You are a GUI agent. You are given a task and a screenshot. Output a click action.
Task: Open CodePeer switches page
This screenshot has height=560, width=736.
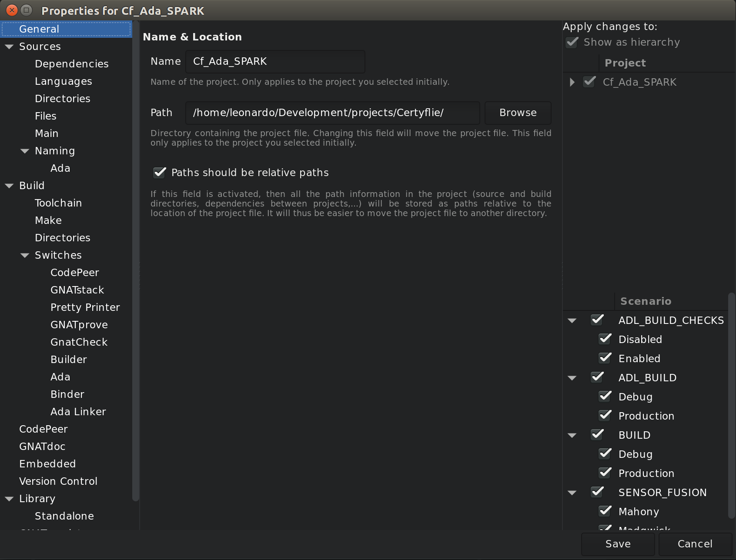(x=75, y=273)
